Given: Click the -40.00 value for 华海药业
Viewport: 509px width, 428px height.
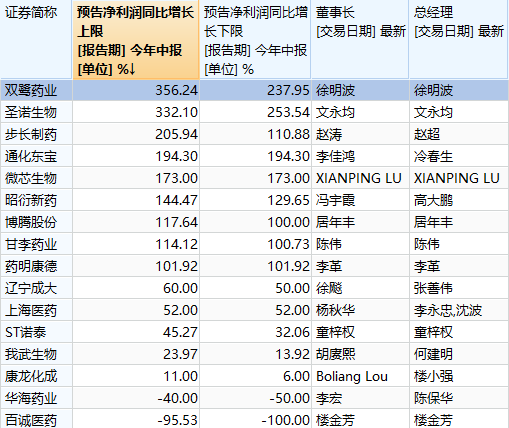Looking at the screenshot, I should 178,398.
